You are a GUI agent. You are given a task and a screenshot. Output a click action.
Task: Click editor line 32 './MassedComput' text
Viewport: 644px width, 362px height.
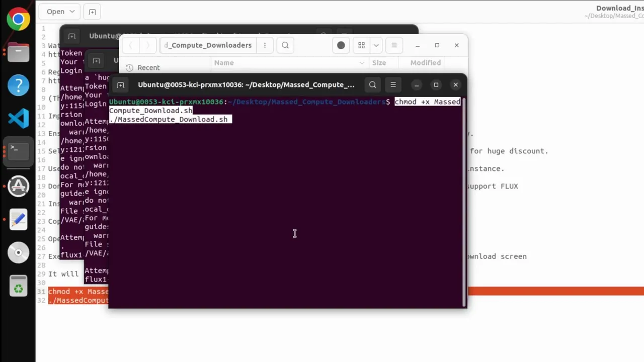78,300
